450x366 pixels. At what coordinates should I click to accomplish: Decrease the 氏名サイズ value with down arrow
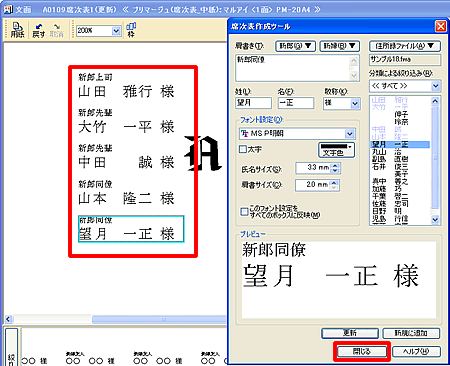[x=336, y=170]
